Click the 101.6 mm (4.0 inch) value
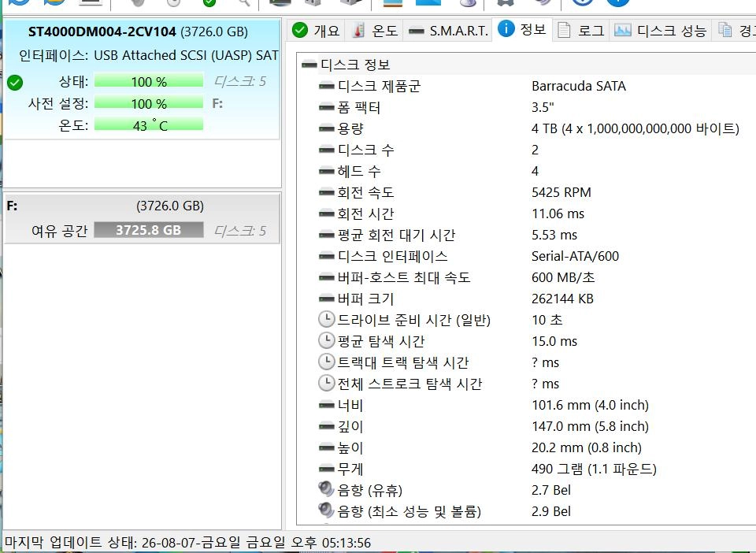This screenshot has width=756, height=553. click(x=590, y=405)
